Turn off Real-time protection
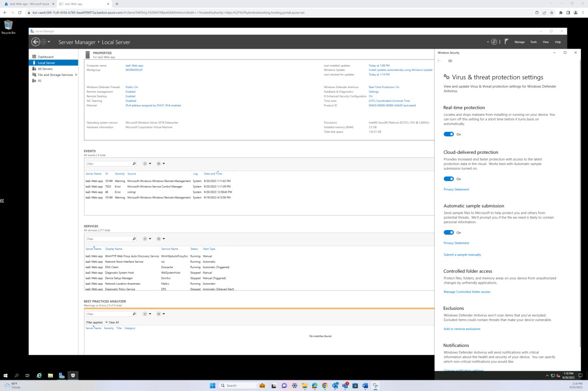588x391 pixels. [x=449, y=134]
